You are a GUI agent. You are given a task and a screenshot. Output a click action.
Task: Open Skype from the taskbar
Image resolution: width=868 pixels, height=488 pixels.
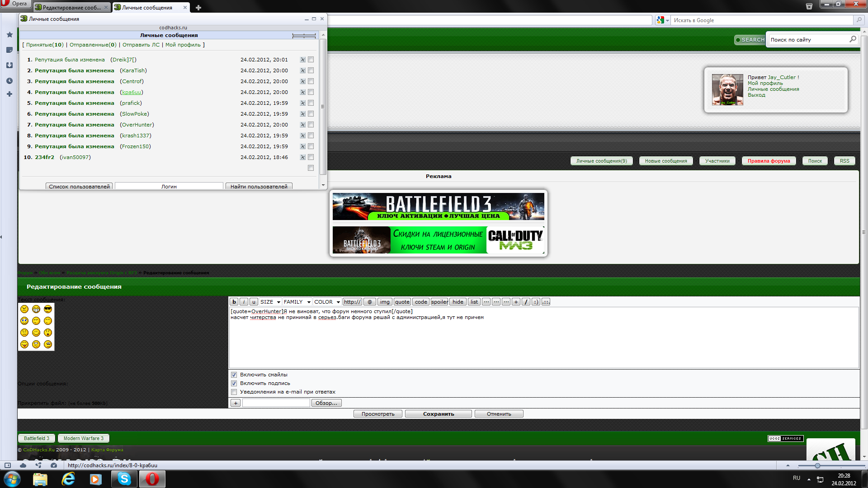[124, 479]
